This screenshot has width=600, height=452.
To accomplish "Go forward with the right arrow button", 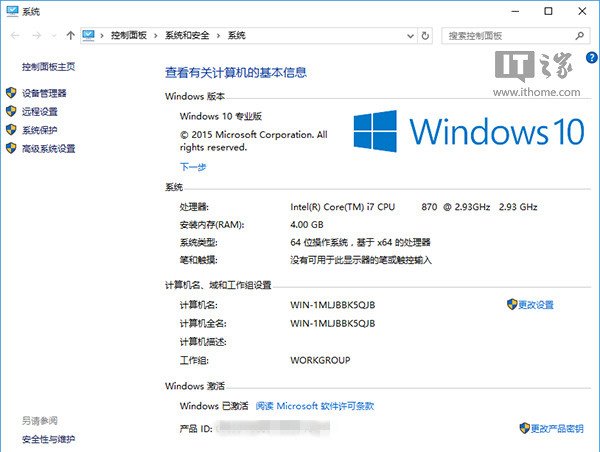I will (36, 36).
